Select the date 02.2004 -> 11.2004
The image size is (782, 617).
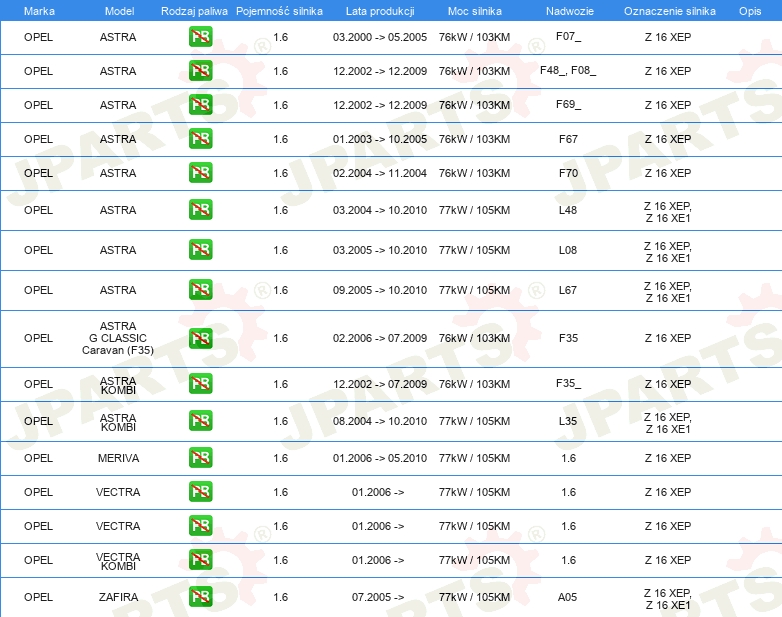coord(380,173)
